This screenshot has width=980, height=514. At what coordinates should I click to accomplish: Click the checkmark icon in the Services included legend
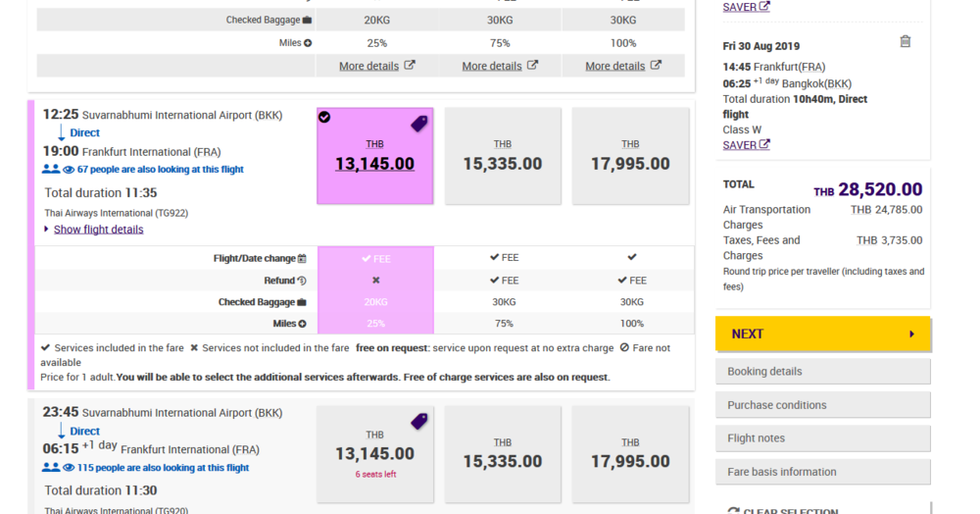tap(46, 347)
